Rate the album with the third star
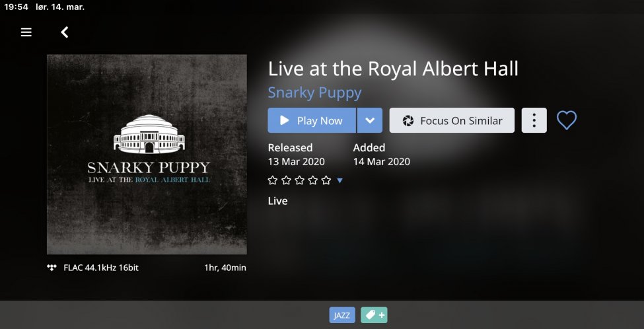Image resolution: width=644 pixels, height=329 pixels. point(299,180)
